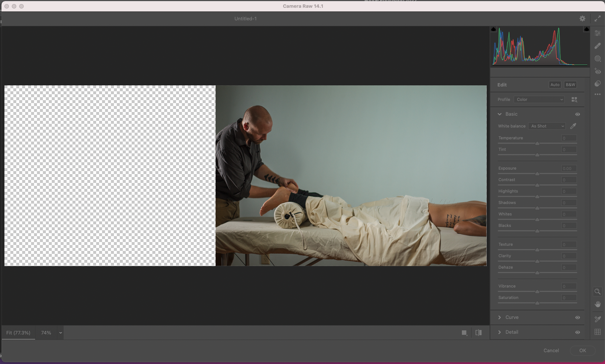Toggle the grid overlay icon
The width and height of the screenshot is (605, 364).
coord(598,332)
